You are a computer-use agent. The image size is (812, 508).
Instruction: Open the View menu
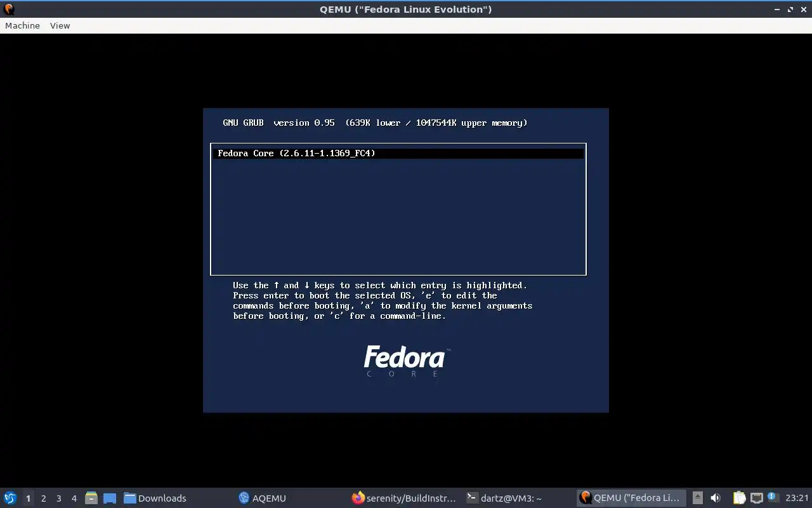click(x=60, y=25)
